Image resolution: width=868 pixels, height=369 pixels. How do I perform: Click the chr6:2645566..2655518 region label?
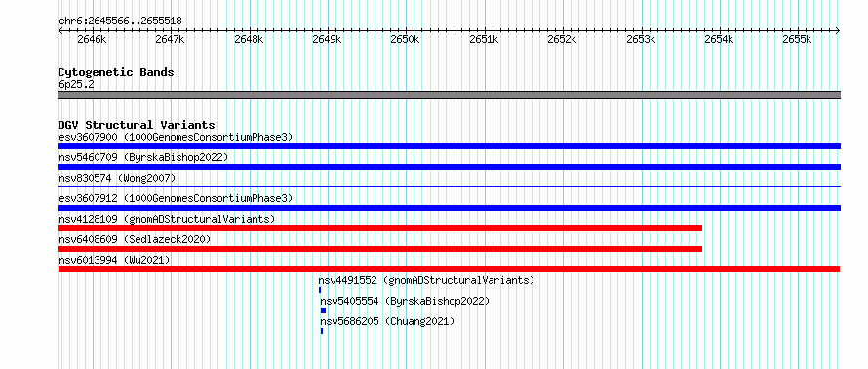point(120,21)
